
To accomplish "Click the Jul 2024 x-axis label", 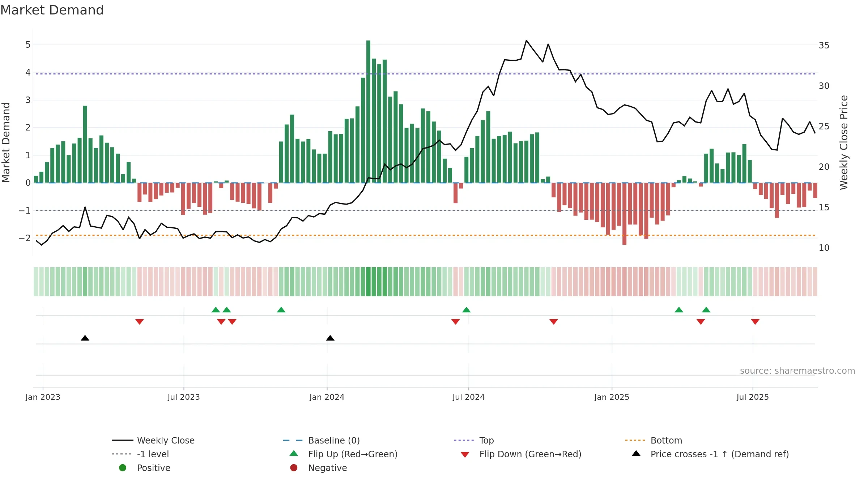I will pyautogui.click(x=469, y=397).
